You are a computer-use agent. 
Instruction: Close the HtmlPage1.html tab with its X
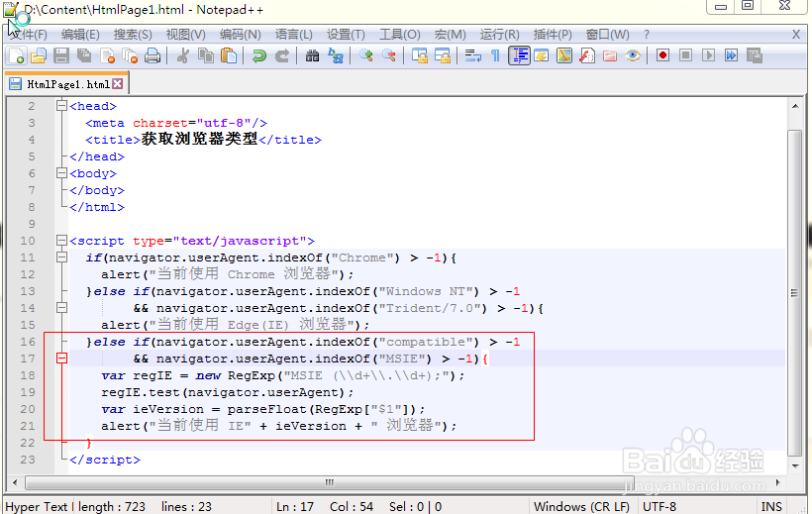point(118,83)
